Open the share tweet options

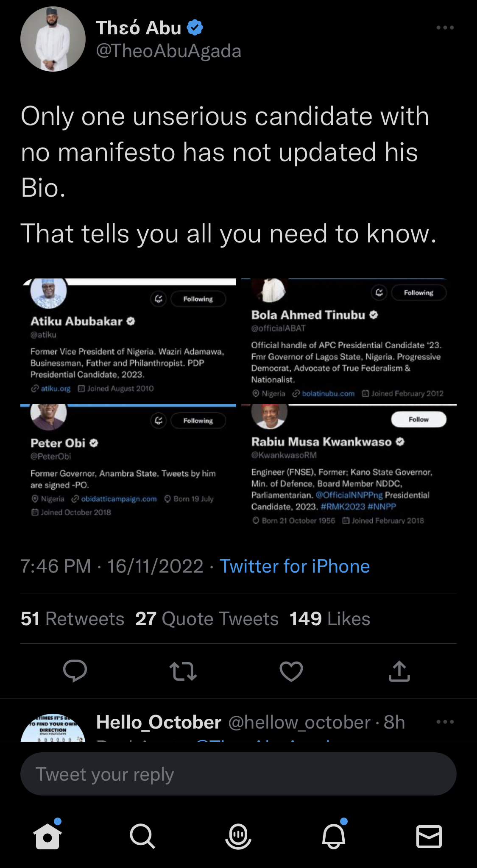(x=399, y=671)
